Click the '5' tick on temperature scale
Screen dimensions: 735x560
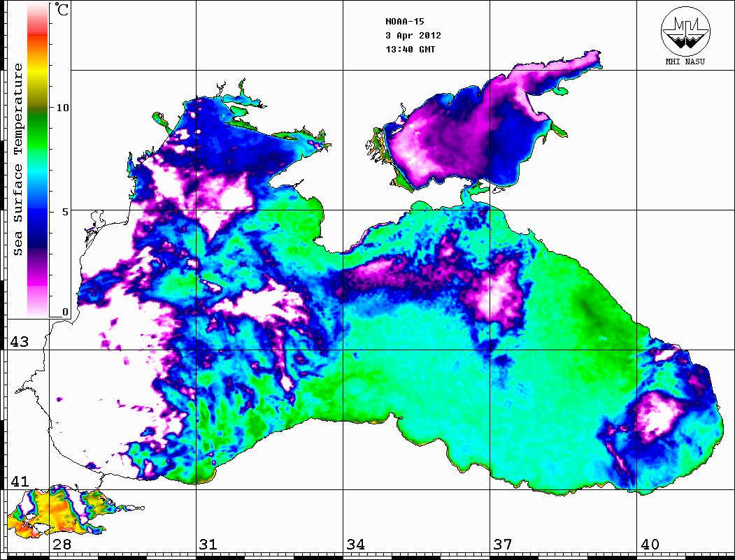tap(66, 212)
